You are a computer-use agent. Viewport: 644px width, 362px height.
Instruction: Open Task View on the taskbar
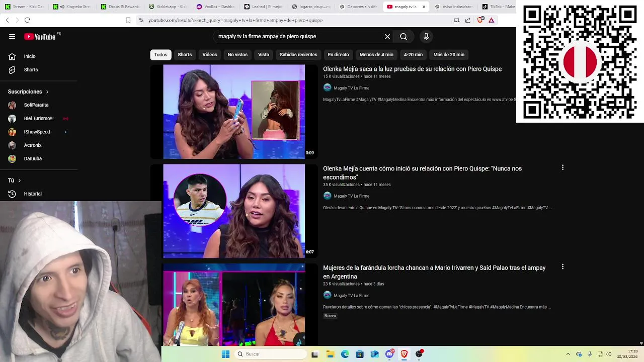click(x=315, y=354)
